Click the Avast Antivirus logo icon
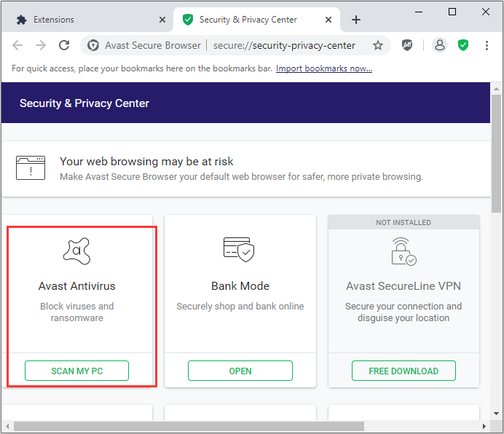 [76, 251]
